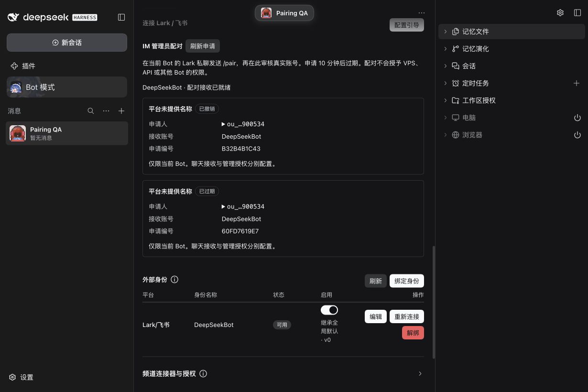Add a scheduled task with plus icon

click(577, 83)
